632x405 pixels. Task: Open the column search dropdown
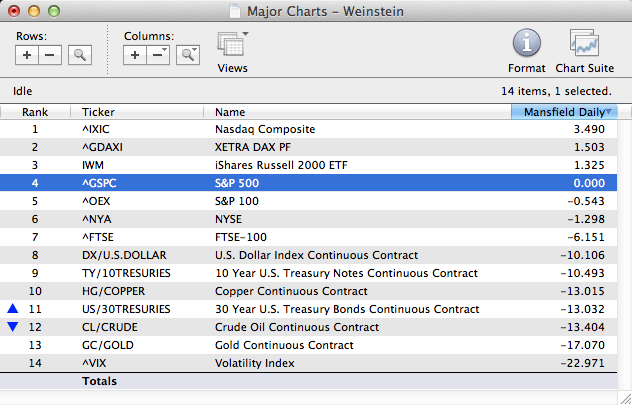[187, 55]
